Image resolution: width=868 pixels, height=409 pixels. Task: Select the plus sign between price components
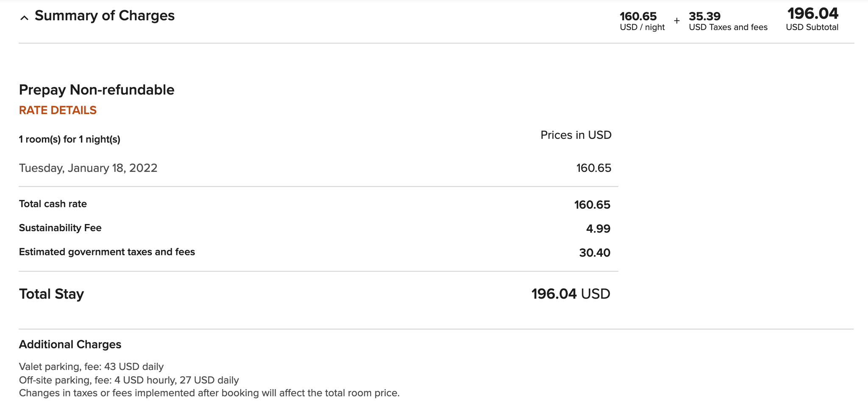point(677,20)
